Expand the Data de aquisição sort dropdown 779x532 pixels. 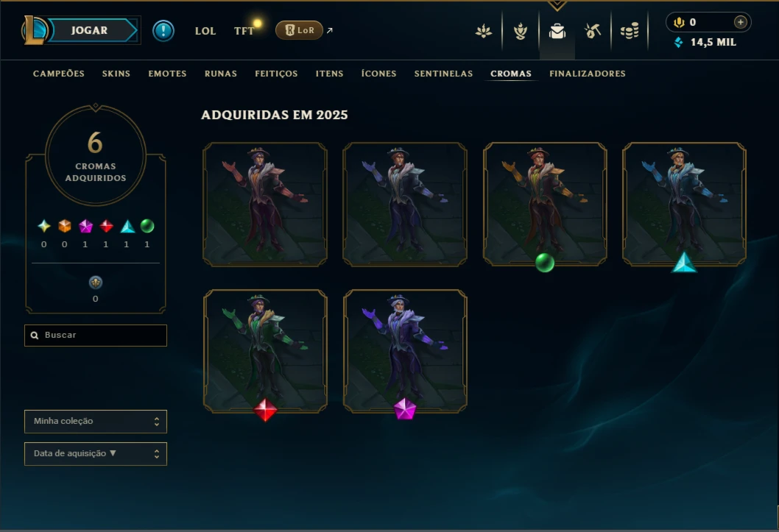[x=96, y=453]
